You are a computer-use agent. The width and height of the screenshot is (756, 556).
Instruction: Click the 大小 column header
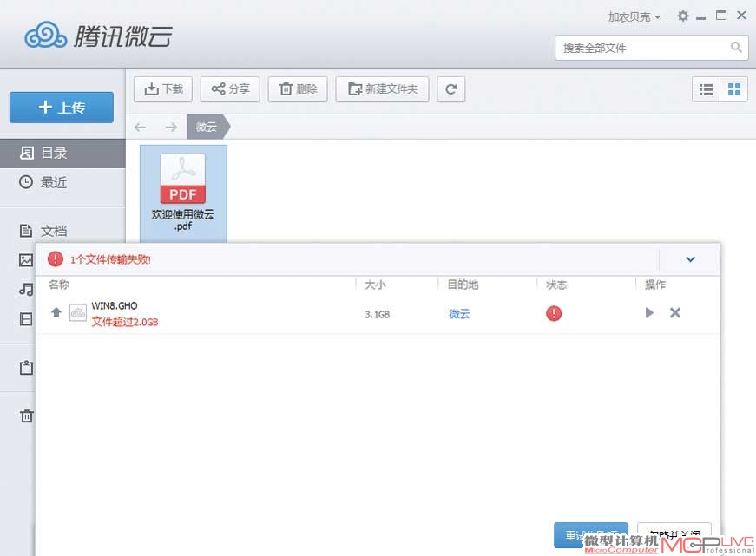pyautogui.click(x=375, y=285)
